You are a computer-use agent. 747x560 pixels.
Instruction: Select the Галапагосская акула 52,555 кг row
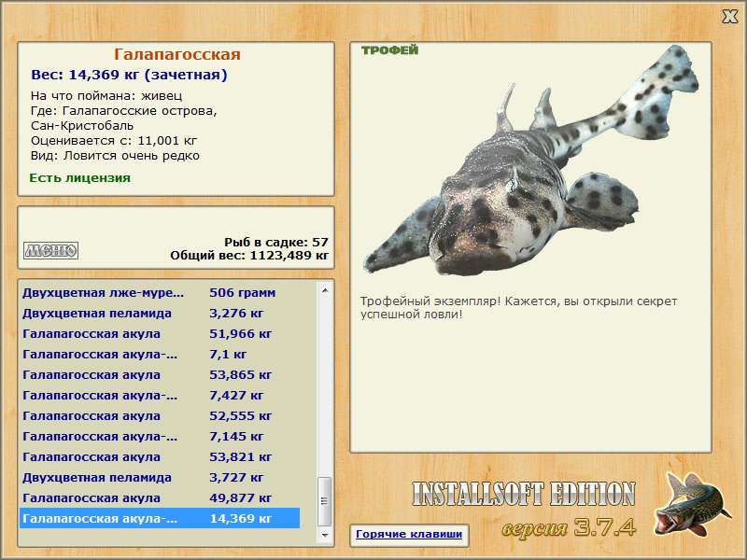160,415
